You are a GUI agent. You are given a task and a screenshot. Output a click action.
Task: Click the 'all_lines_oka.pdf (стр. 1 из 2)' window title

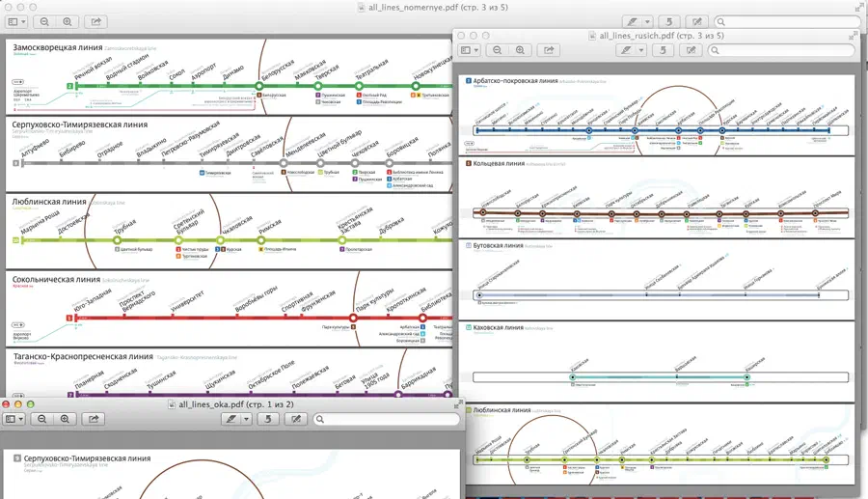[x=236, y=404]
